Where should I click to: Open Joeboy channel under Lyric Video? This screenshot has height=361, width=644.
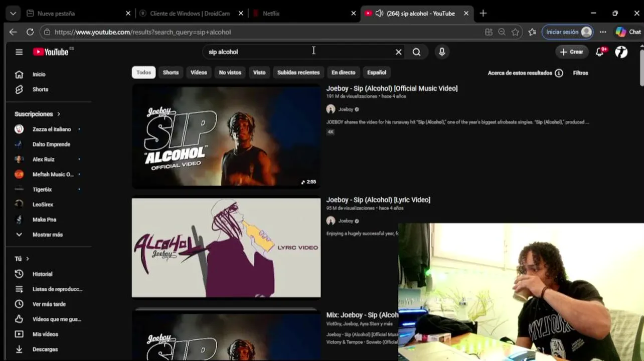346,221
